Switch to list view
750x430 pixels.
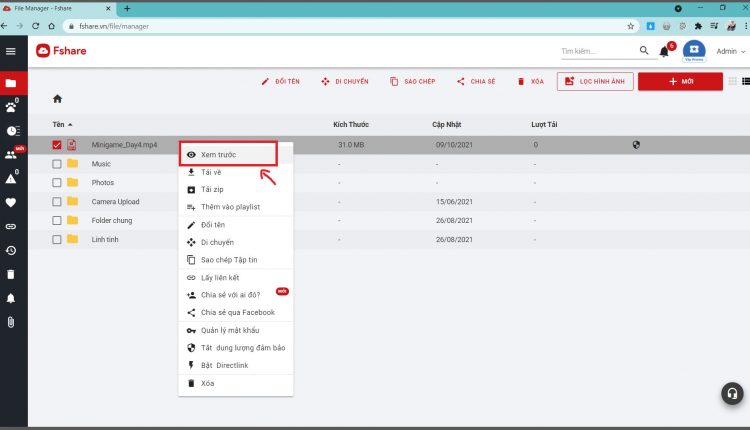(x=746, y=81)
